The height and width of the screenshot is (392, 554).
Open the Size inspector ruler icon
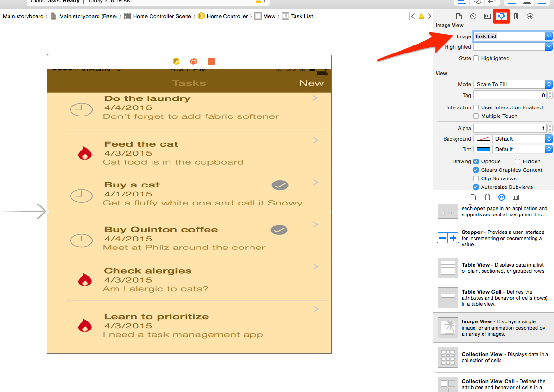point(516,16)
